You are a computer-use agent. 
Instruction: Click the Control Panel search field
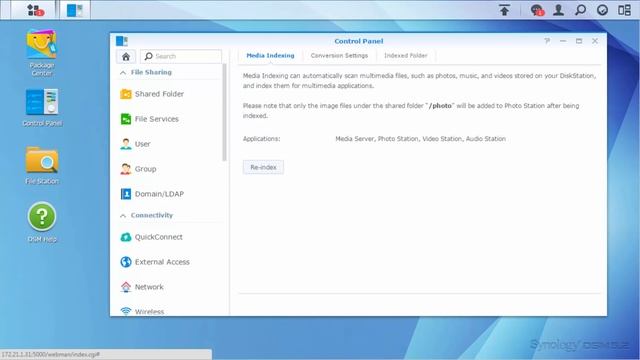tap(181, 56)
